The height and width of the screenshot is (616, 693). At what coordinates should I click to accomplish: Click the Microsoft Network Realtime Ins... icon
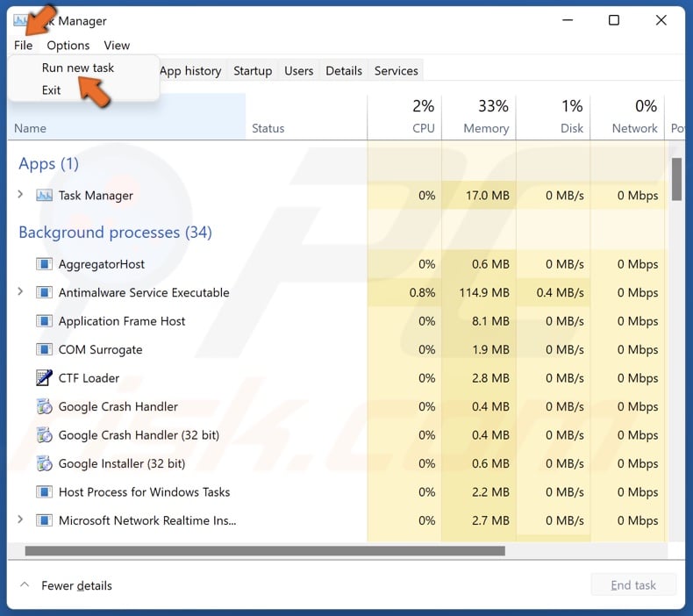[x=44, y=520]
